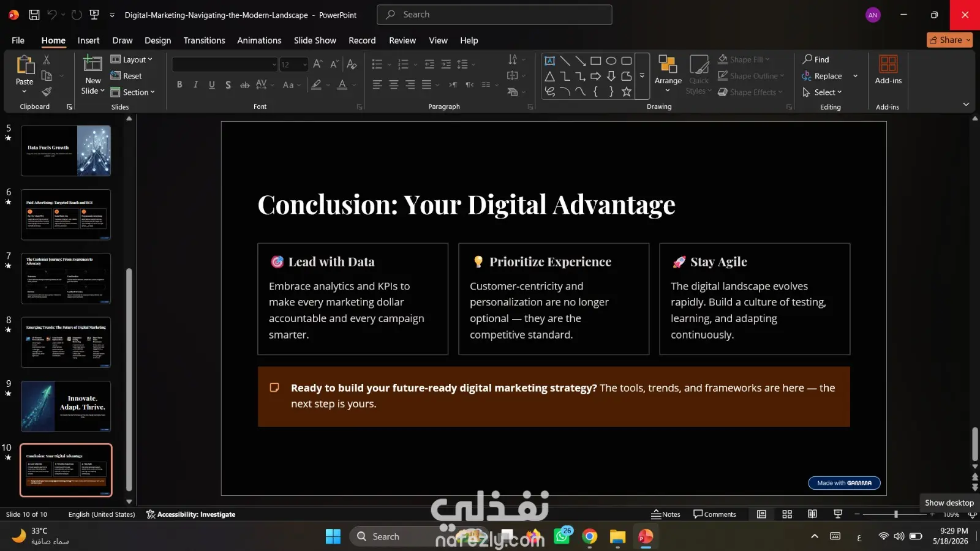Viewport: 980px width, 551px height.
Task: Open the Layout dropdown
Action: tap(132, 59)
